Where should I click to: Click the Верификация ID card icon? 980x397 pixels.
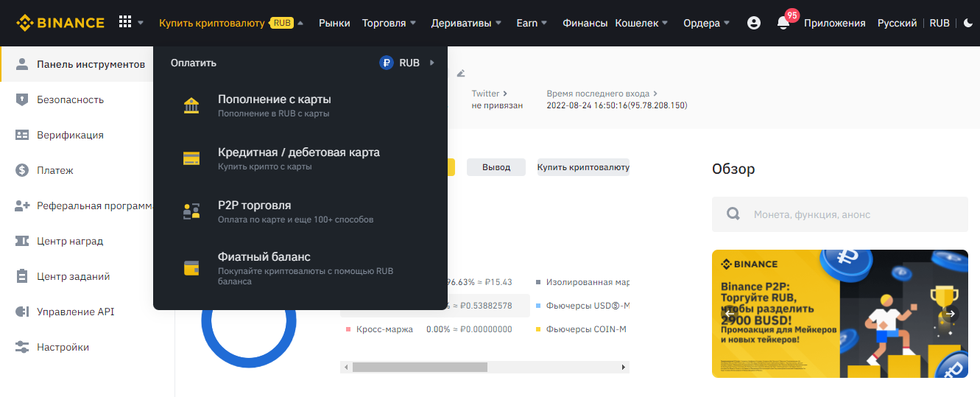point(22,135)
